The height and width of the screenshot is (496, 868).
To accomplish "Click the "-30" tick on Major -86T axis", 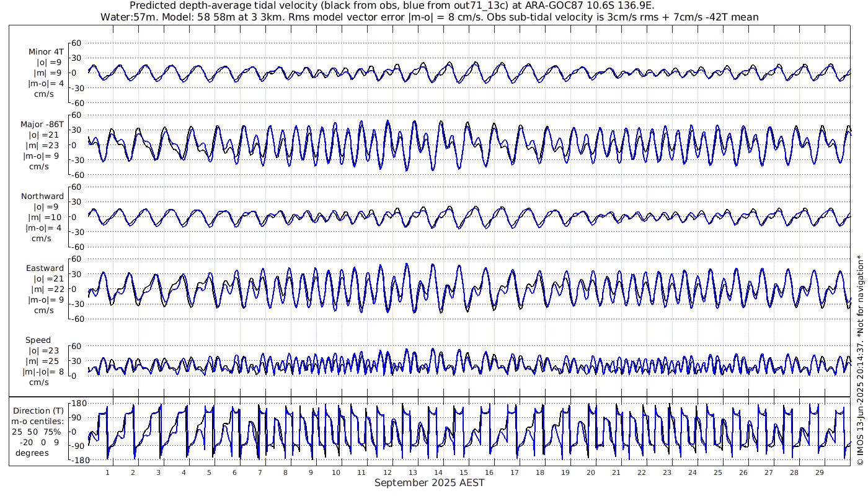I will pyautogui.click(x=76, y=160).
